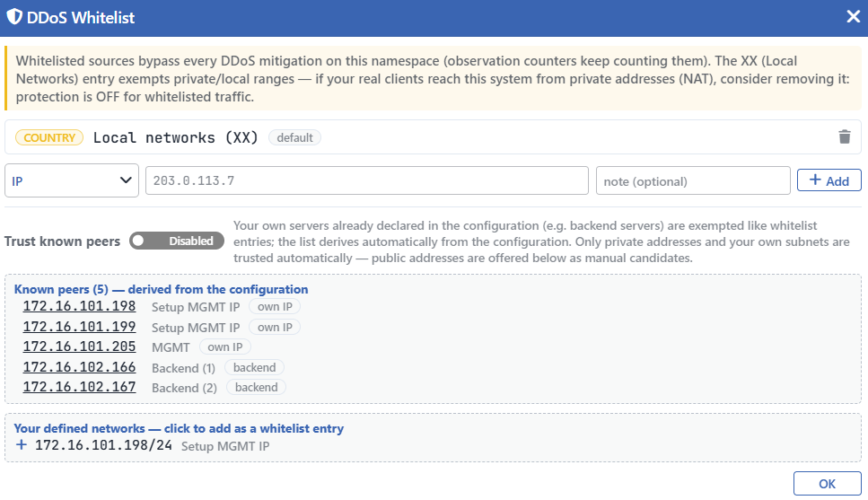This screenshot has width=868, height=500.
Task: Enable the Trust known peers toggle
Action: point(177,241)
